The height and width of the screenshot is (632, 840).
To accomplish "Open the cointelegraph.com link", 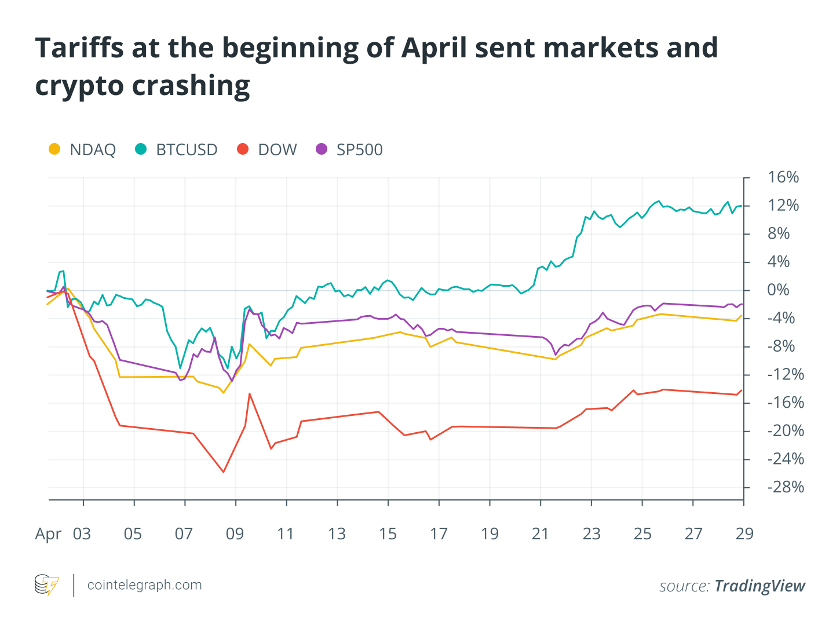I will coord(144,585).
